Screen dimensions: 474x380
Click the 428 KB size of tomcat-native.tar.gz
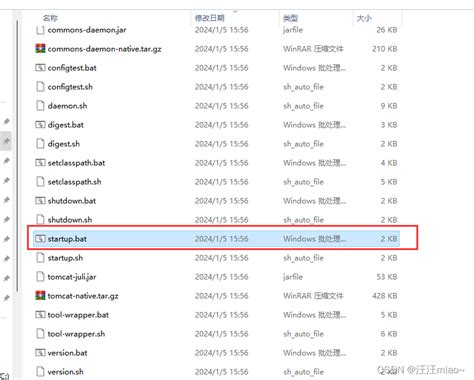tap(385, 296)
